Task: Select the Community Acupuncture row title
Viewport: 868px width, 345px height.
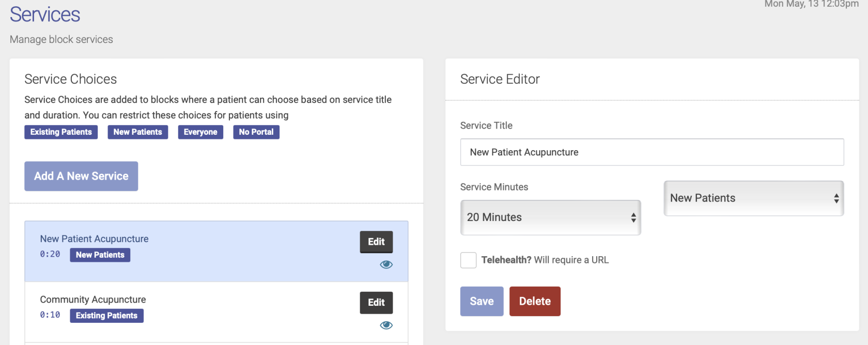Action: click(93, 300)
